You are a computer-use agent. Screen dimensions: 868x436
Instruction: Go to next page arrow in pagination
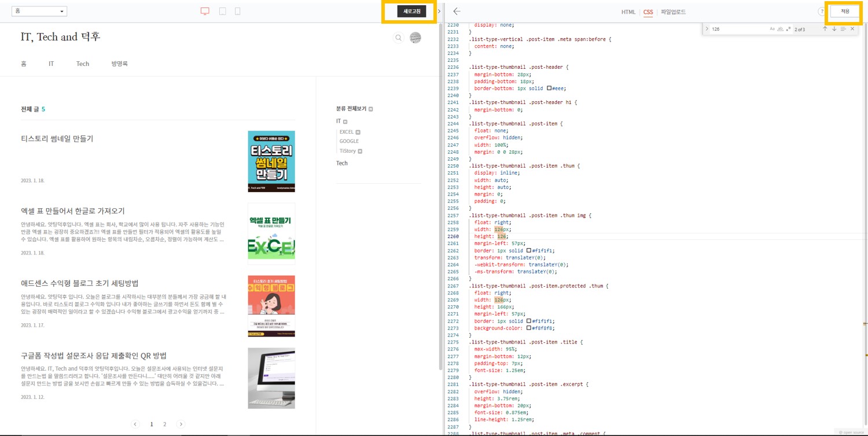tap(181, 424)
